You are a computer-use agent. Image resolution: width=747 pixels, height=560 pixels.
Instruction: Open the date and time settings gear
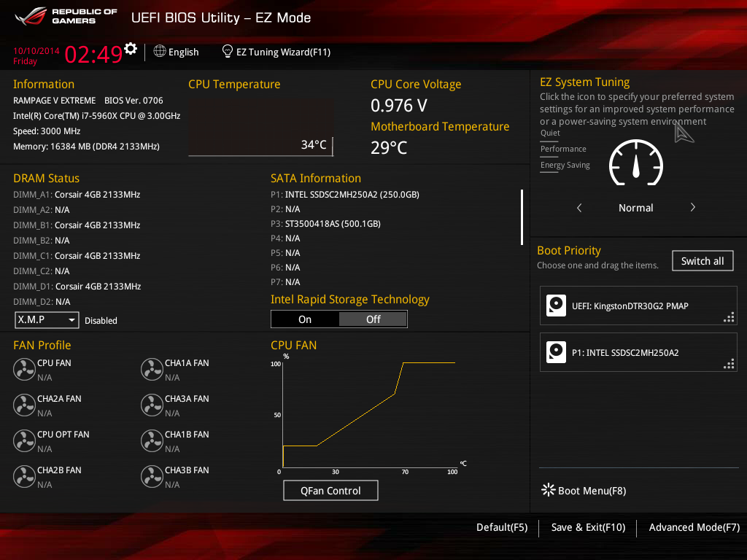[131, 49]
